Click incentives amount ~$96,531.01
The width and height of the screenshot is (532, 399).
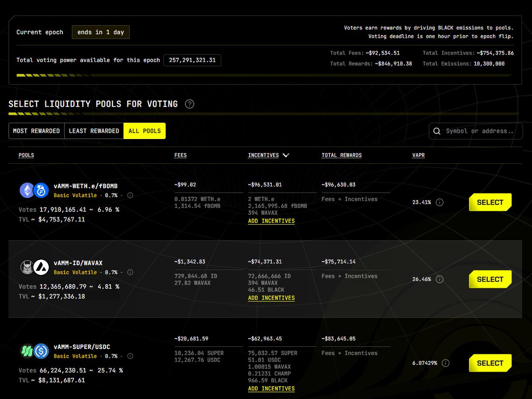(265, 185)
